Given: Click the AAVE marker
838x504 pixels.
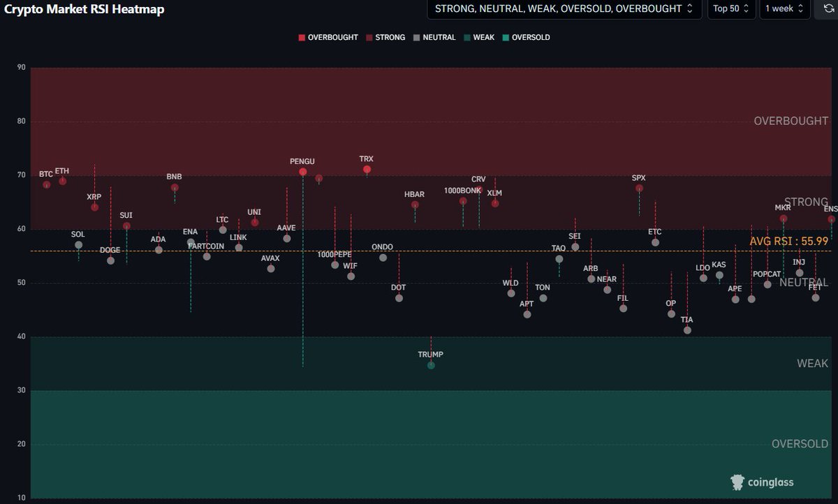Looking at the screenshot, I should click(286, 239).
